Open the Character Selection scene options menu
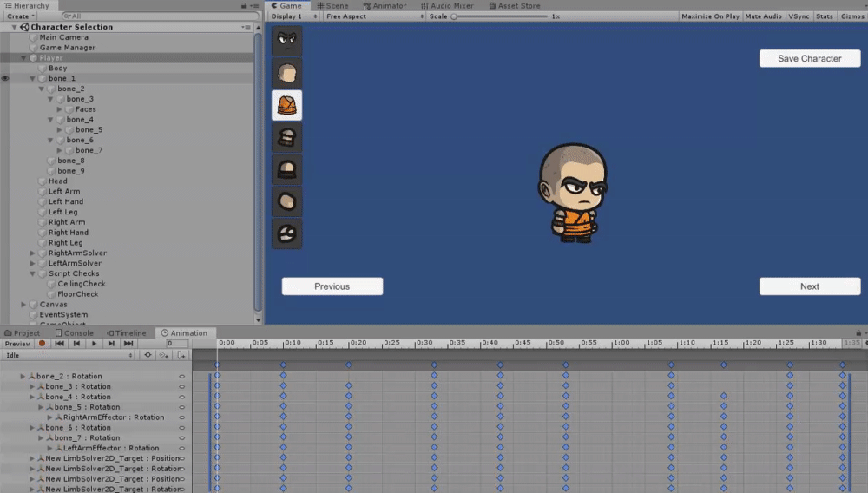The height and width of the screenshot is (493, 868). [247, 27]
